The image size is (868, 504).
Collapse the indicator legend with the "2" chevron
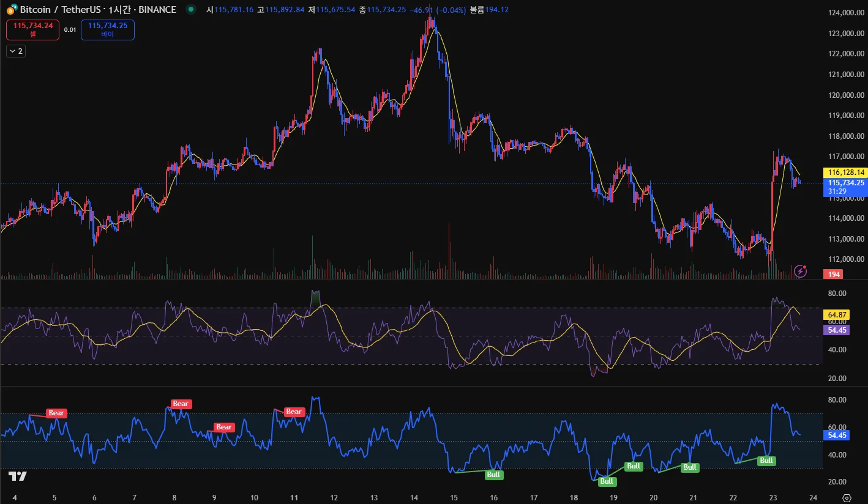click(15, 51)
